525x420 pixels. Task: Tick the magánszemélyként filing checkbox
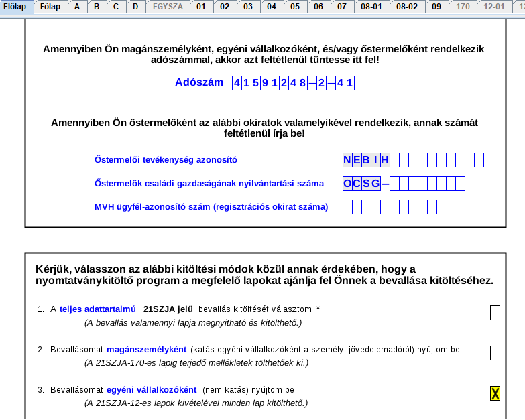pyautogui.click(x=495, y=353)
